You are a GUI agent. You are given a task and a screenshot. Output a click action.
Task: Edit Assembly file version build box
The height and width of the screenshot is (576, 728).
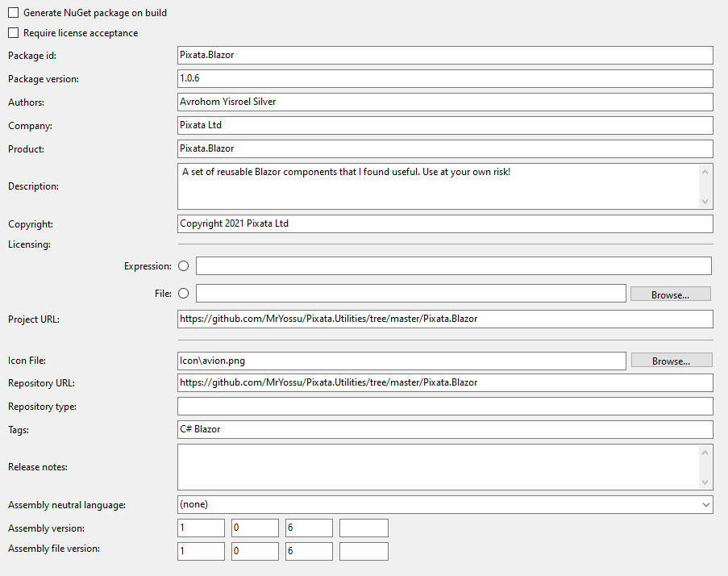[309, 551]
